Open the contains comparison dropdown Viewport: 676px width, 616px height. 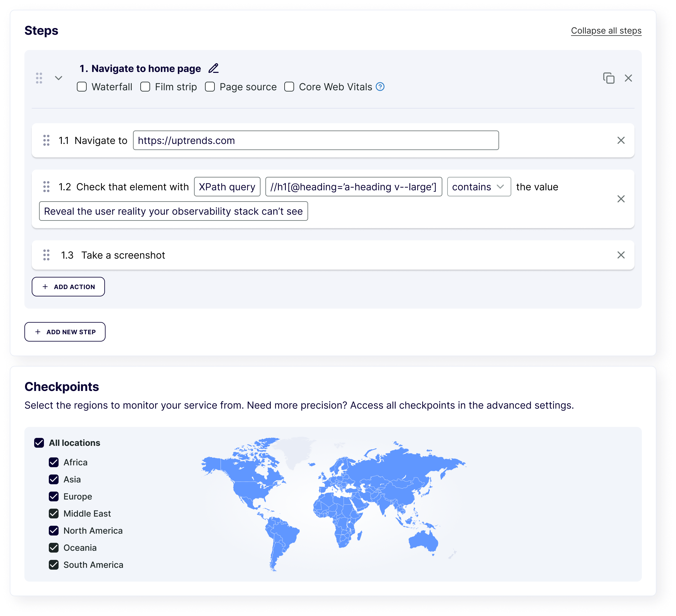tap(479, 187)
